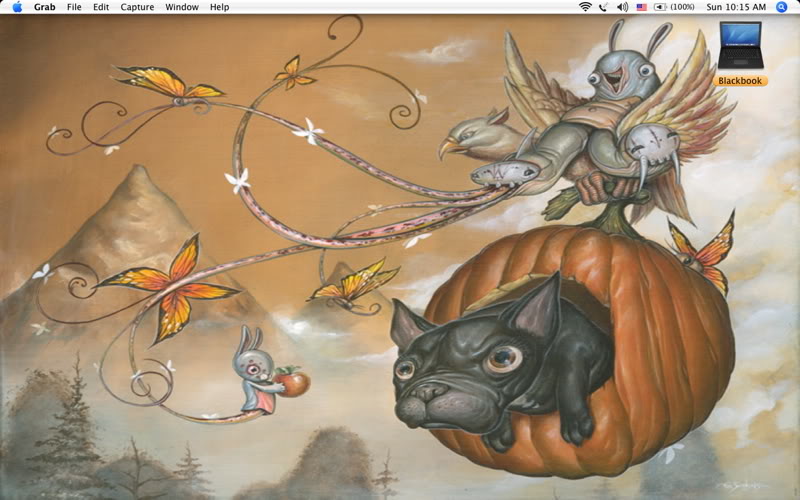Click the battery status icon

click(660, 7)
